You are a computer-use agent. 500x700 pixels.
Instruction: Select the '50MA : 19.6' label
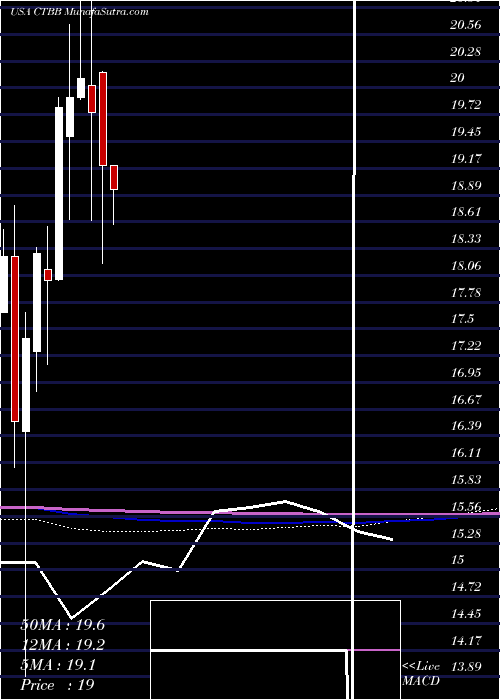point(62,625)
